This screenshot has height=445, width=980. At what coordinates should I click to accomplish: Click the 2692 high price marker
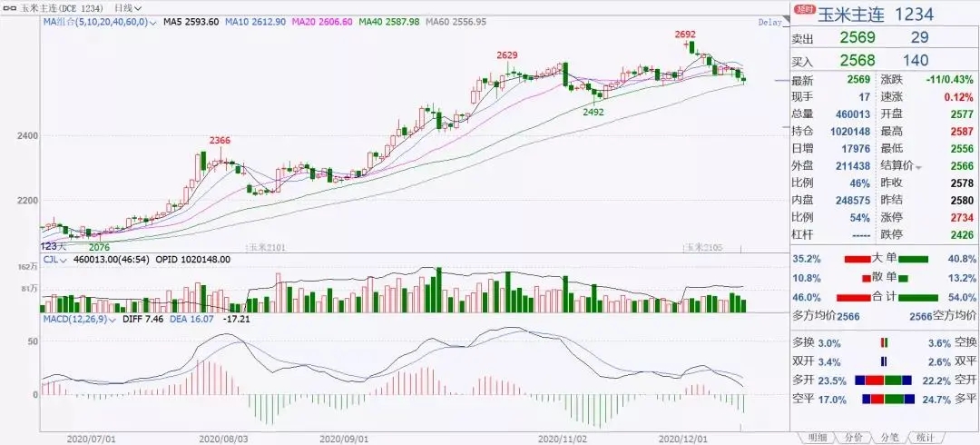pos(685,35)
